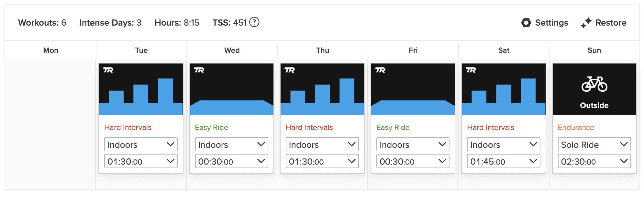Screen dimensions: 644x197
Task: Select the Sun day column header
Action: click(x=594, y=50)
